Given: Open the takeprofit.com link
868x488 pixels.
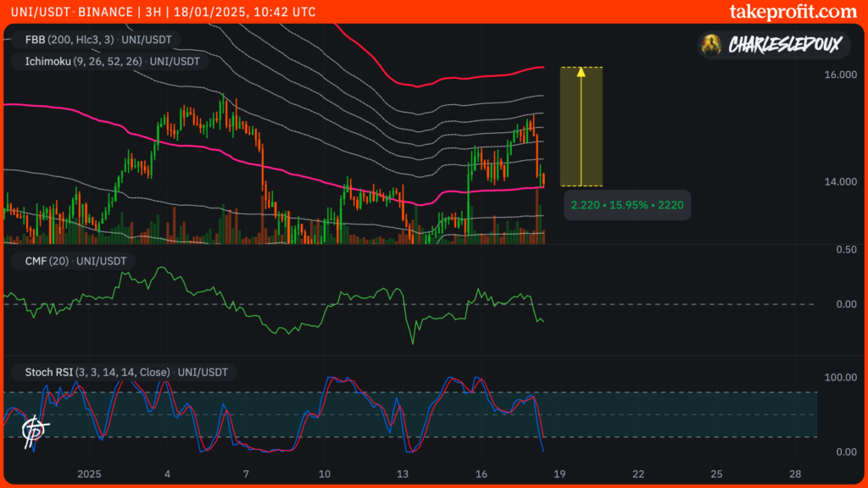Looking at the screenshot, I should [x=793, y=12].
